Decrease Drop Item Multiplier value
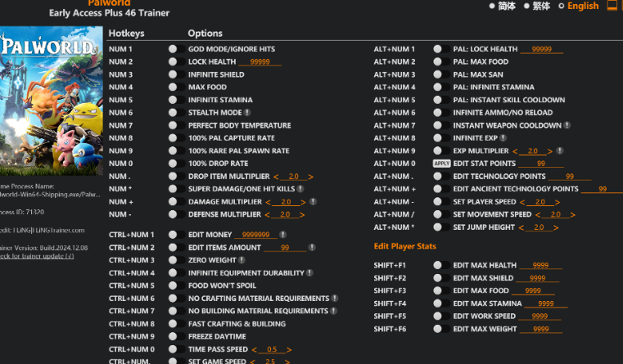This screenshot has width=623, height=364. (x=276, y=177)
